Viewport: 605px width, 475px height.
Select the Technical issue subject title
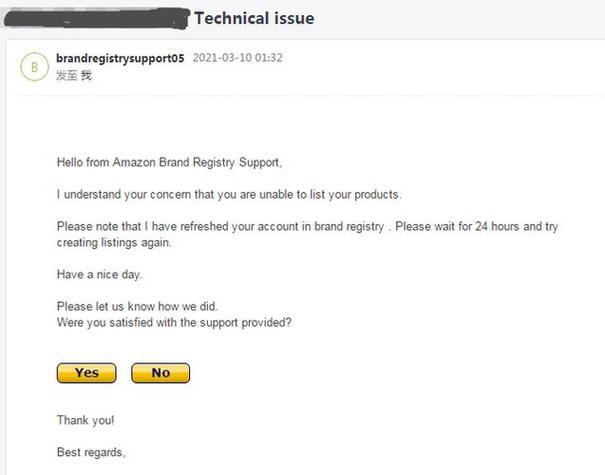click(x=254, y=18)
